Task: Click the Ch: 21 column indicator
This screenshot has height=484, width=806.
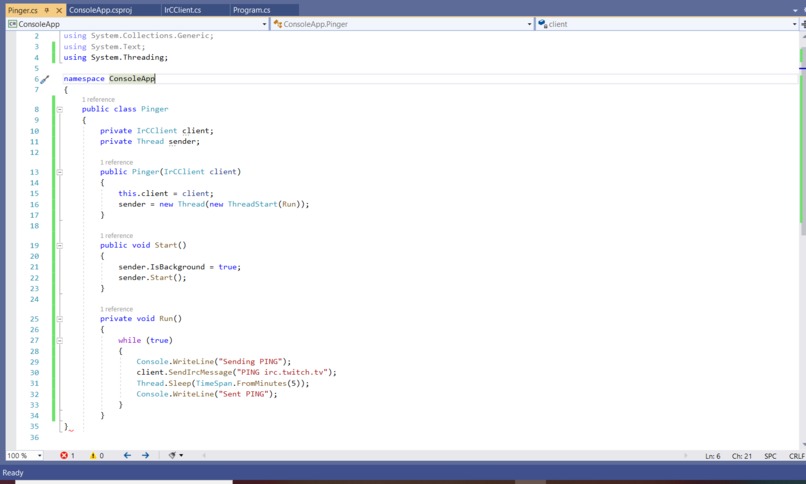Action: [741, 456]
